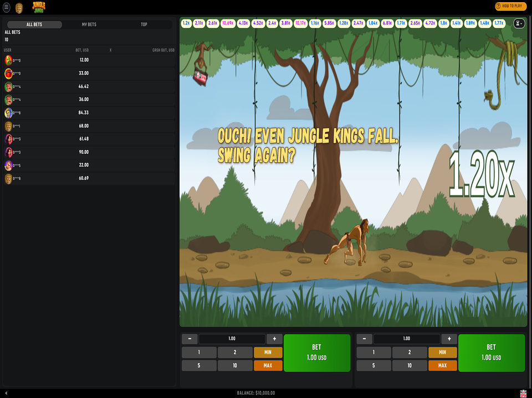Click the snake avatar on the 12.00 bet row
The height and width of the screenshot is (398, 532).
pos(8,60)
